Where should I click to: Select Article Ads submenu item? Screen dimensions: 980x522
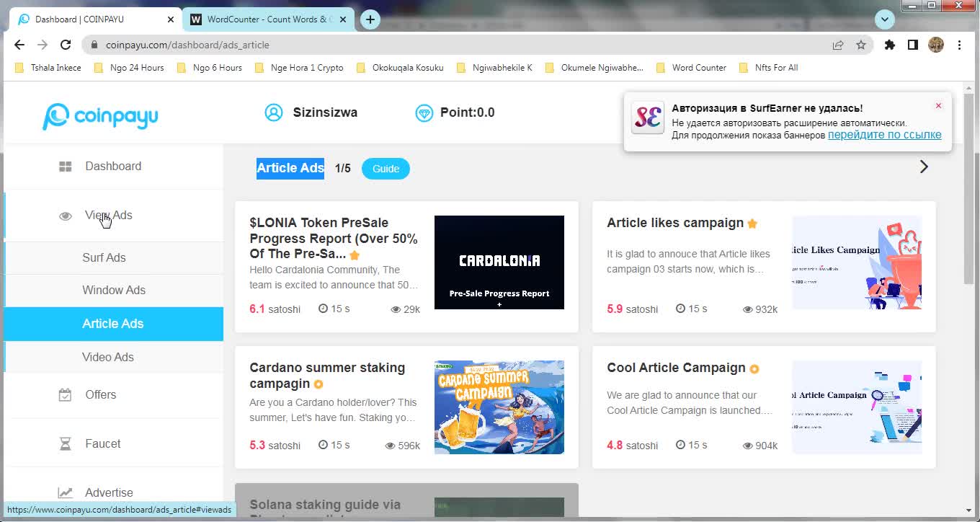pos(113,324)
